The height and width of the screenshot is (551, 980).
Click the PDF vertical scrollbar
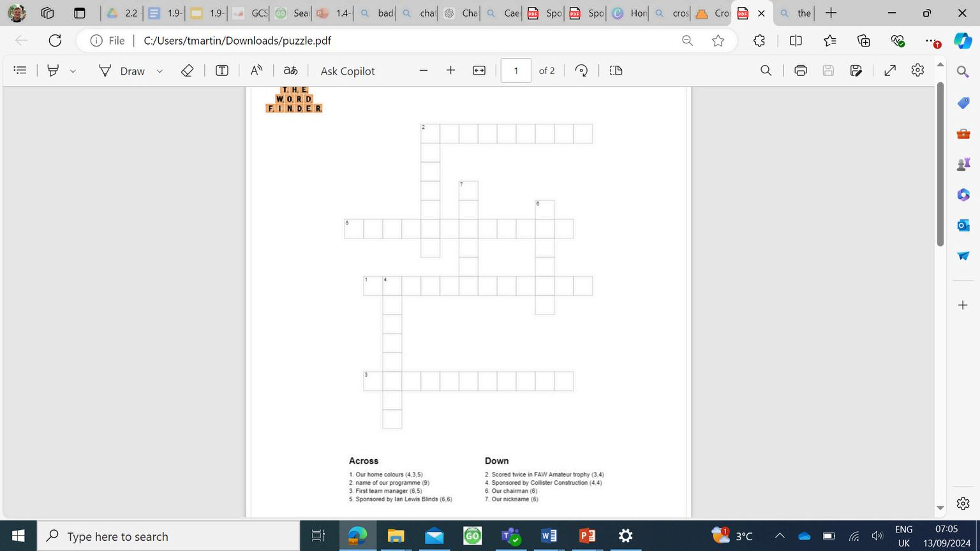pyautogui.click(x=940, y=165)
